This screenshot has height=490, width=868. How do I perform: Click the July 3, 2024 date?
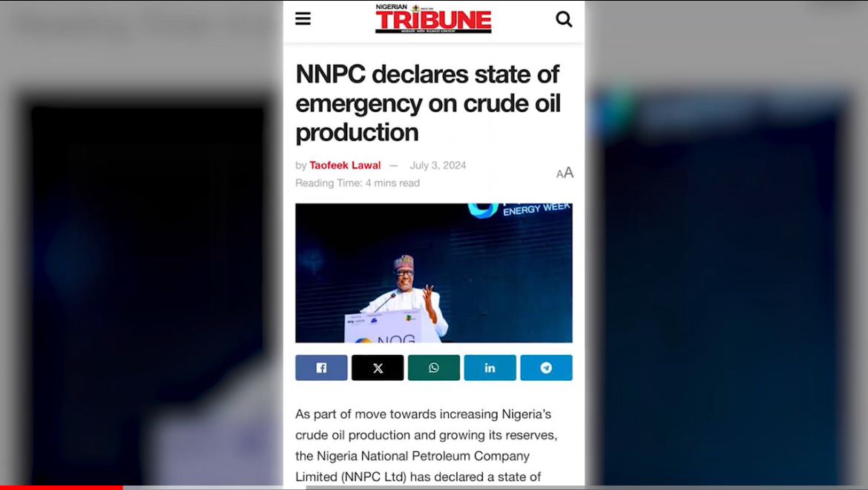coord(438,165)
